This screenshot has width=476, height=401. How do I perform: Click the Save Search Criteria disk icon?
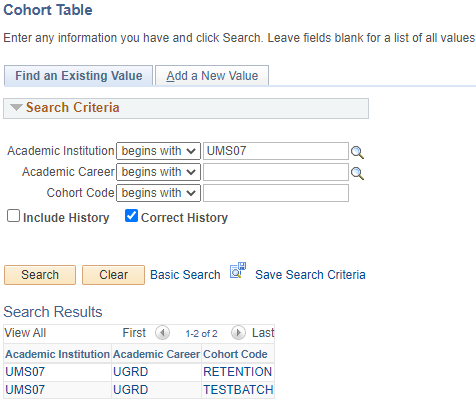coord(238,270)
